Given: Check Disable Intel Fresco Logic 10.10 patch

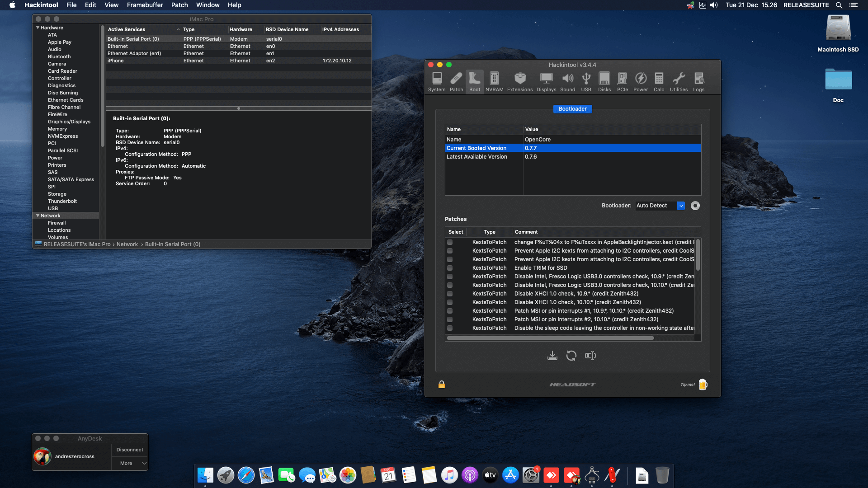Looking at the screenshot, I should [450, 285].
